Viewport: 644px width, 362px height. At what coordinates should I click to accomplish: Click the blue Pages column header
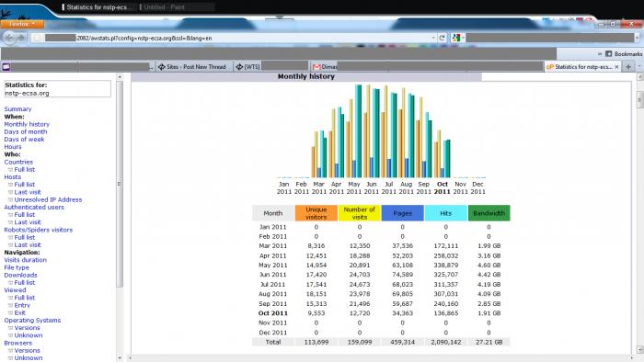point(403,213)
